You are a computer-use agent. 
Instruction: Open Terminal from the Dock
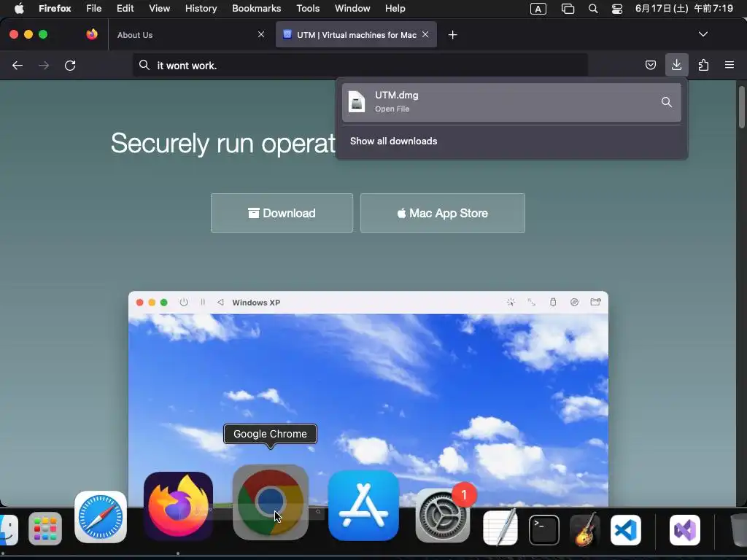[544, 529]
